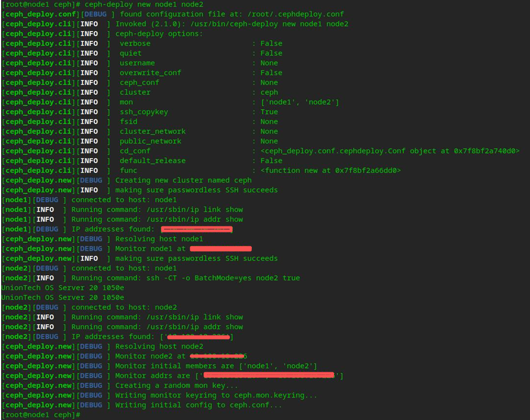Click 'connected to host: node2' message
This screenshot has width=530, height=420.
(124, 308)
